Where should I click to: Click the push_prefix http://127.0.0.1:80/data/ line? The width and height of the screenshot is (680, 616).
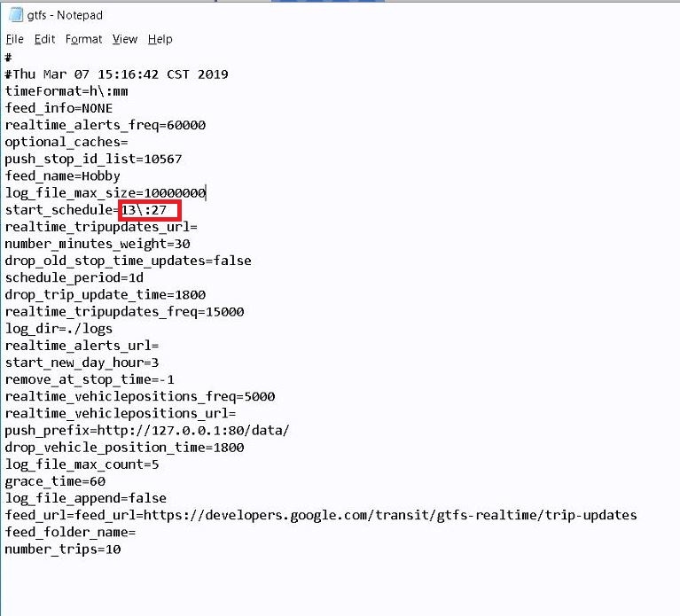146,430
